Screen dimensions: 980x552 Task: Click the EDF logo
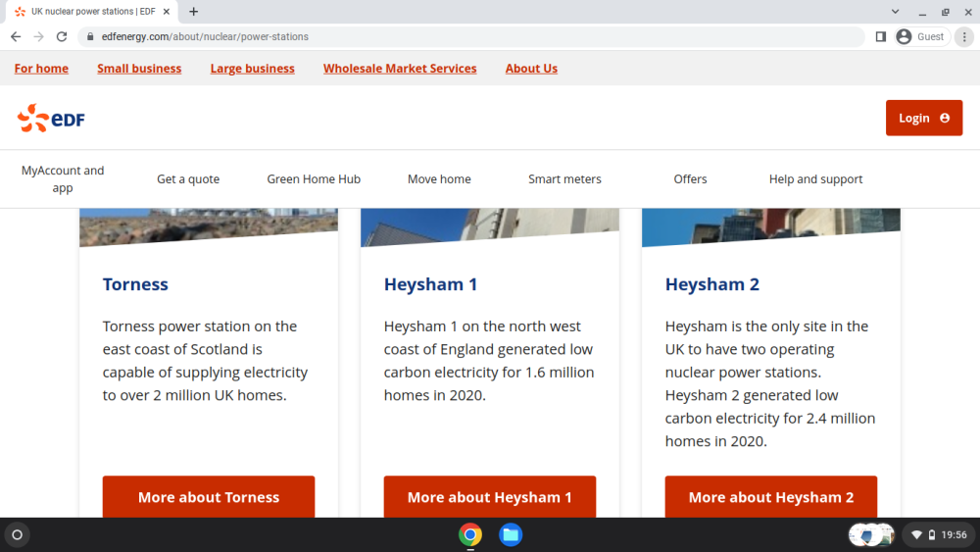coord(51,119)
